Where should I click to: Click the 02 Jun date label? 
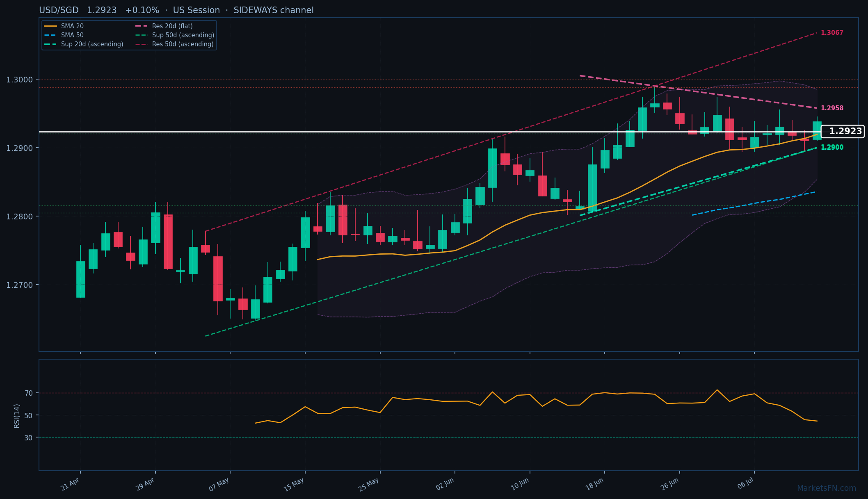pos(445,484)
